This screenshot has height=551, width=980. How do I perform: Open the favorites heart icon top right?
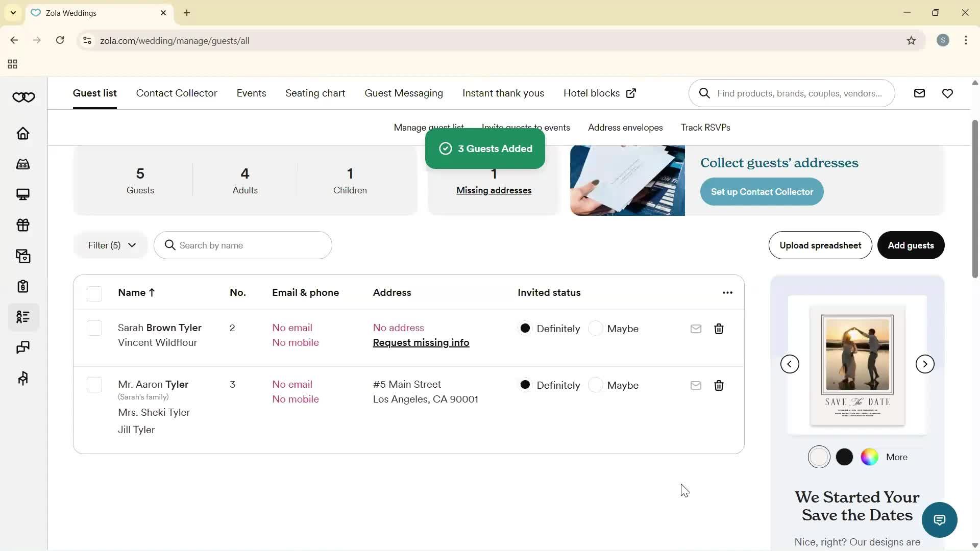pyautogui.click(x=947, y=93)
